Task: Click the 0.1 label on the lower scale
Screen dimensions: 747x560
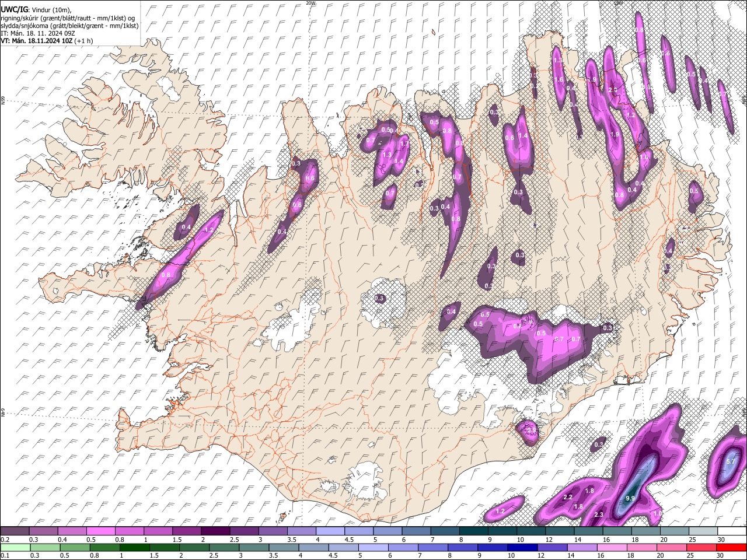Action: point(5,556)
